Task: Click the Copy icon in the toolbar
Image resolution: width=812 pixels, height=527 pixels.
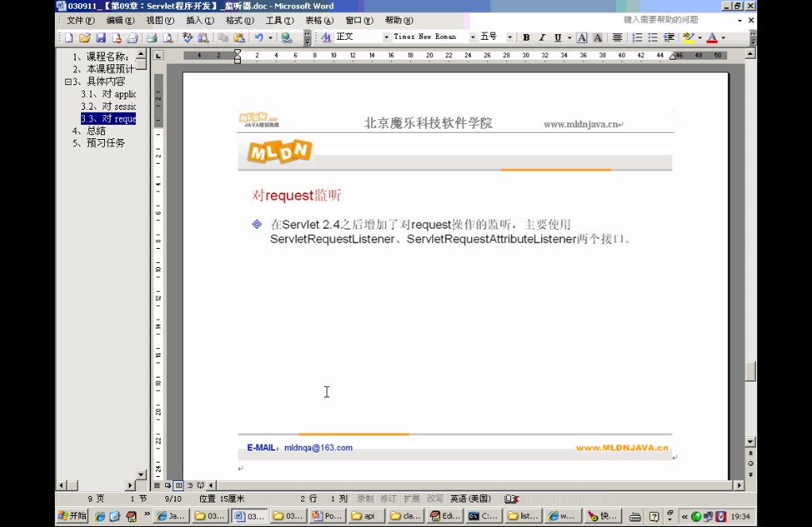Action: coord(223,37)
